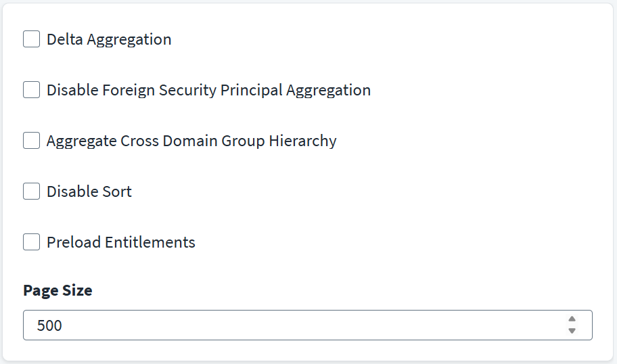The image size is (617, 364).
Task: Tick the Aggregate Cross Domain Group Hierarchy checkbox
Action: (x=32, y=141)
